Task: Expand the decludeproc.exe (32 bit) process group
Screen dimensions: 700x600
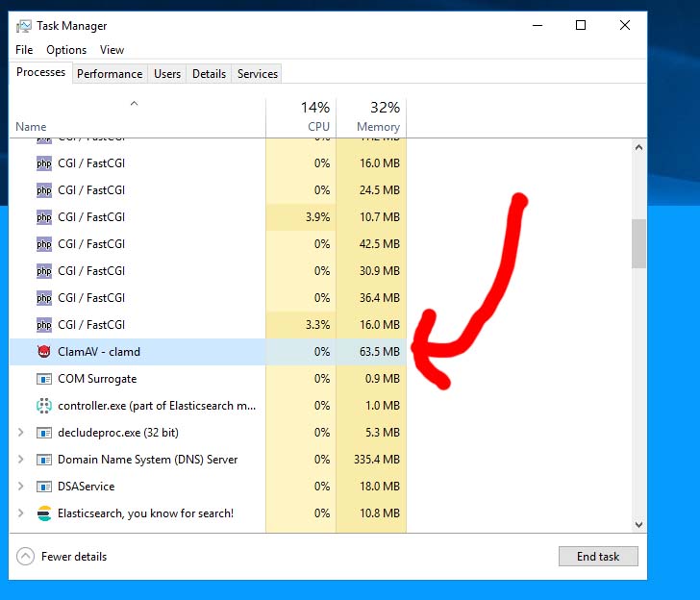Action: pos(21,433)
